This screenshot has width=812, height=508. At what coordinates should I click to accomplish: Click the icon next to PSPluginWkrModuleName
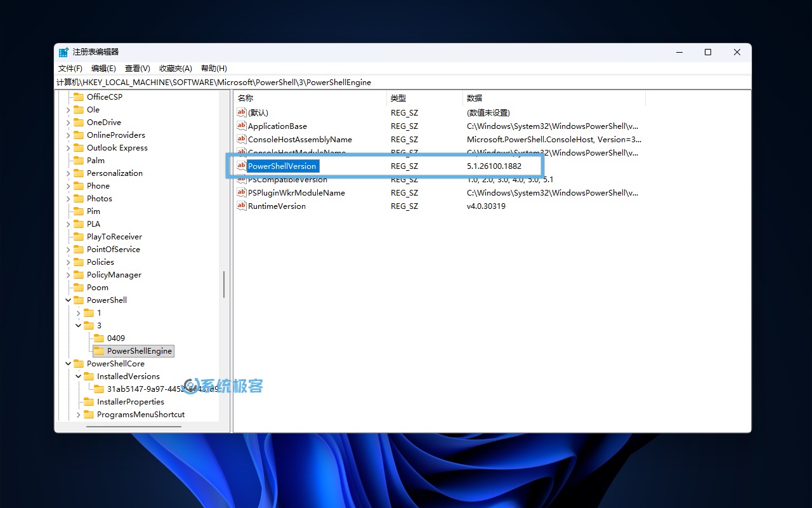coord(241,192)
